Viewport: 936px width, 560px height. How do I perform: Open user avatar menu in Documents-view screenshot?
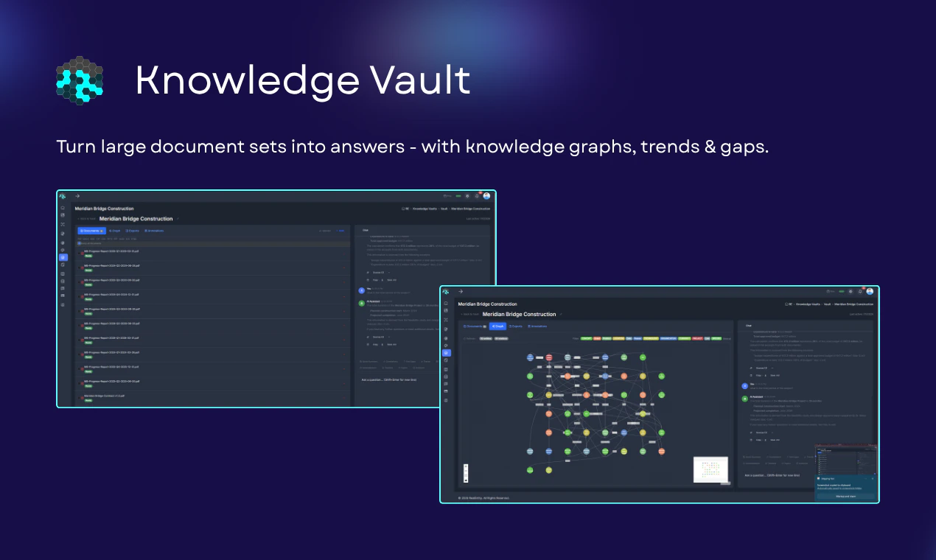pos(486,196)
